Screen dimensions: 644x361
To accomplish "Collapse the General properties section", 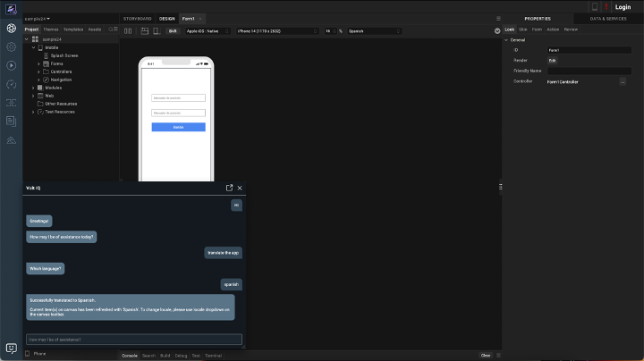I will point(506,40).
